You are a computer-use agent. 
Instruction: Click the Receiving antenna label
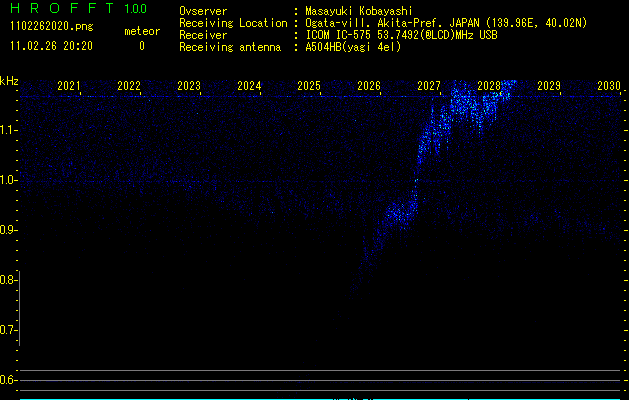[x=230, y=47]
